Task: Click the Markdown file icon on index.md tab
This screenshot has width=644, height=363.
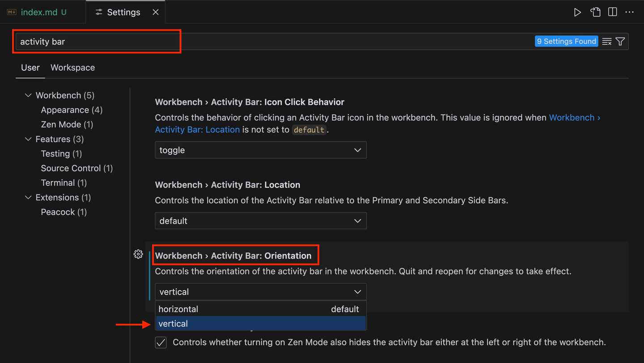Action: (11, 12)
